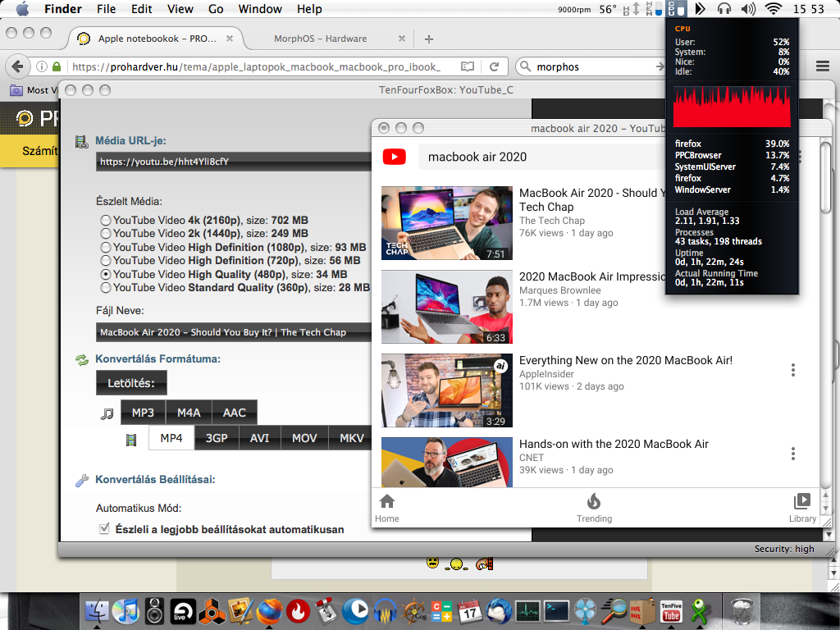Launch Cog player from the dock
The height and width of the screenshot is (630, 840).
click(x=414, y=610)
